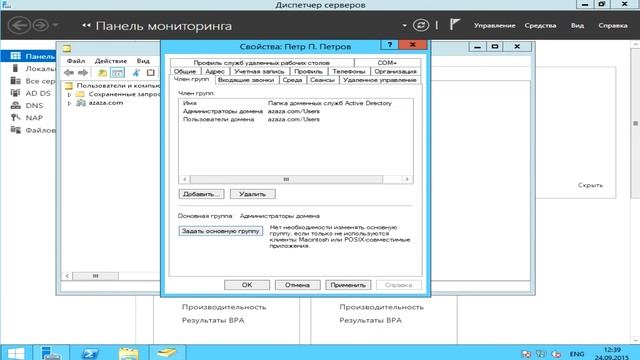Click the Скрыть link in Server Manager
Image resolution: width=640 pixels, height=360 pixels.
590,185
